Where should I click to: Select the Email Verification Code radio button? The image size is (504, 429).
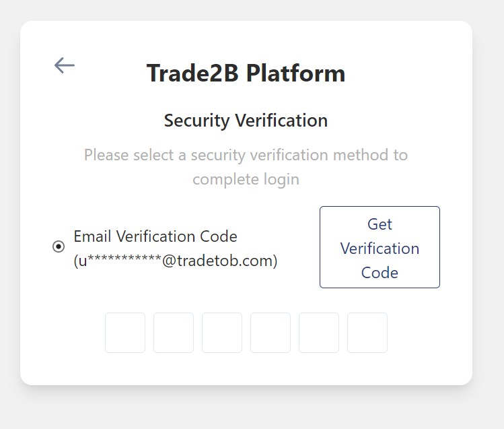[x=59, y=247]
